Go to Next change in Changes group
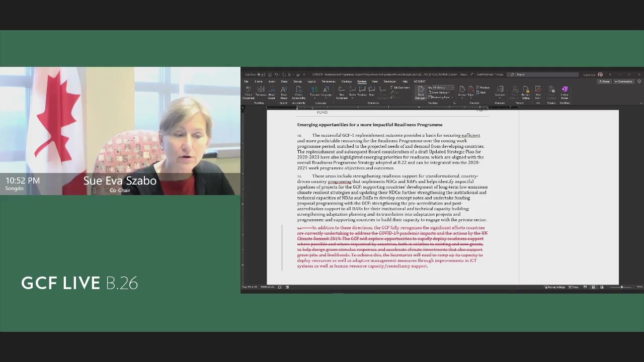Screen dimensions: 644x362 (x=481, y=93)
